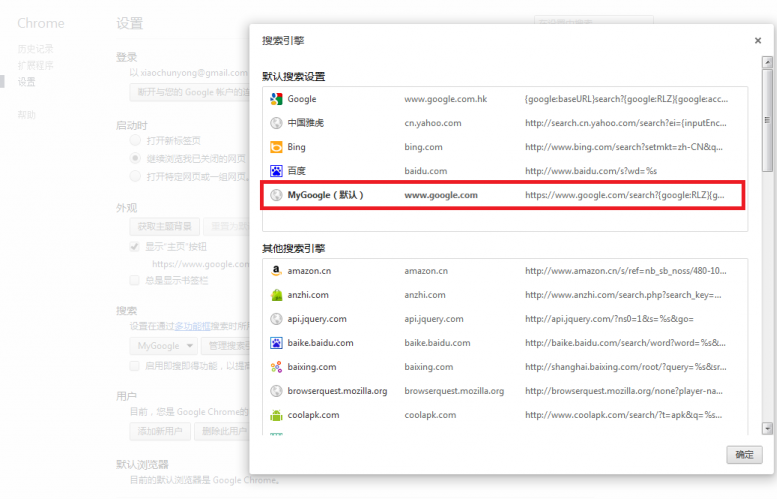The height and width of the screenshot is (499, 777).
Task: Click the baike.baidu.com paw icon
Action: pos(276,343)
